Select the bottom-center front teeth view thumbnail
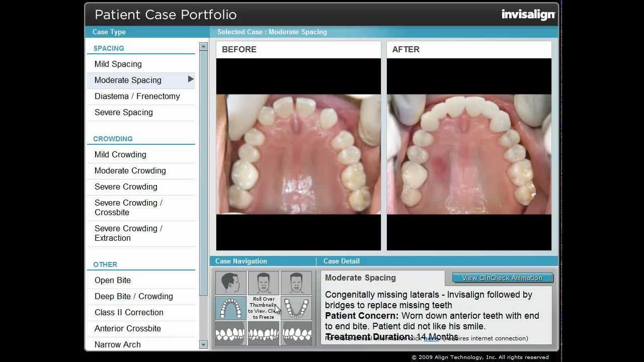644x362 pixels. (264, 333)
